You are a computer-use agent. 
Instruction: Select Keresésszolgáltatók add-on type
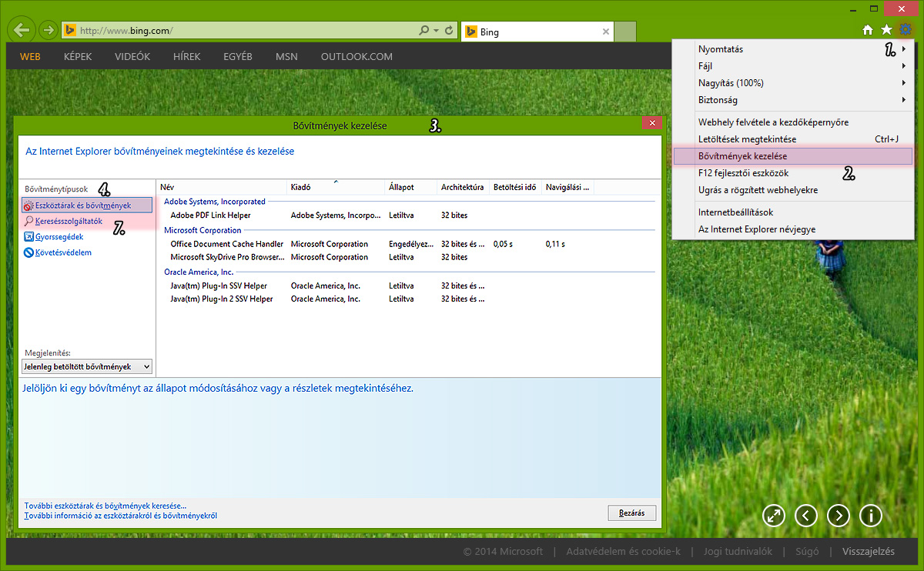(69, 221)
